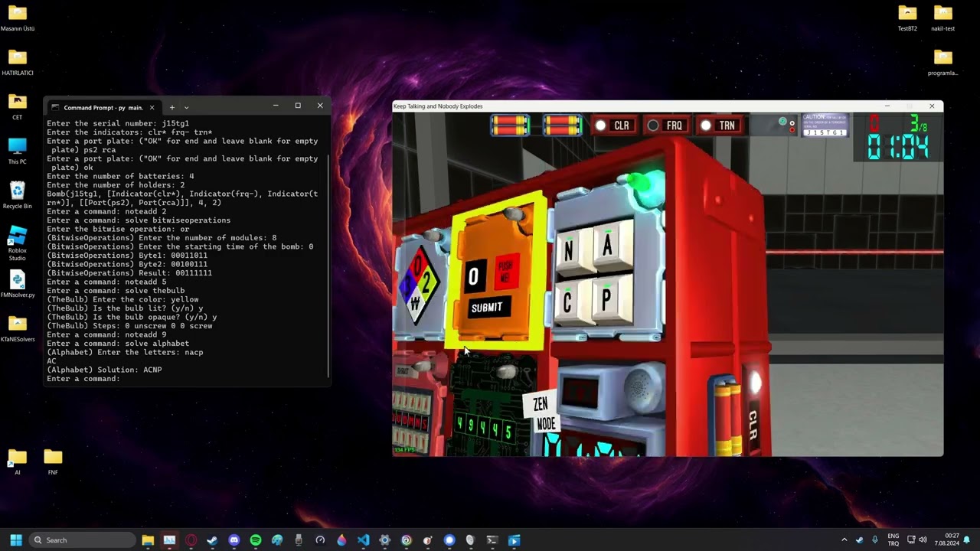Add a new Command Prompt tab
980x551 pixels.
171,108
